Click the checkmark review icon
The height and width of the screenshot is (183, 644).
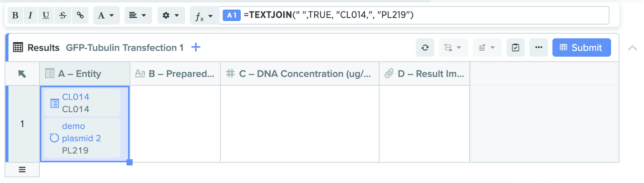click(515, 48)
